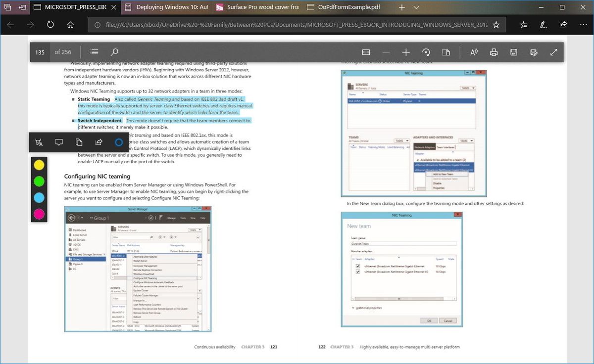594x364 pixels.
Task: Copy the highlighted text
Action: [x=79, y=142]
